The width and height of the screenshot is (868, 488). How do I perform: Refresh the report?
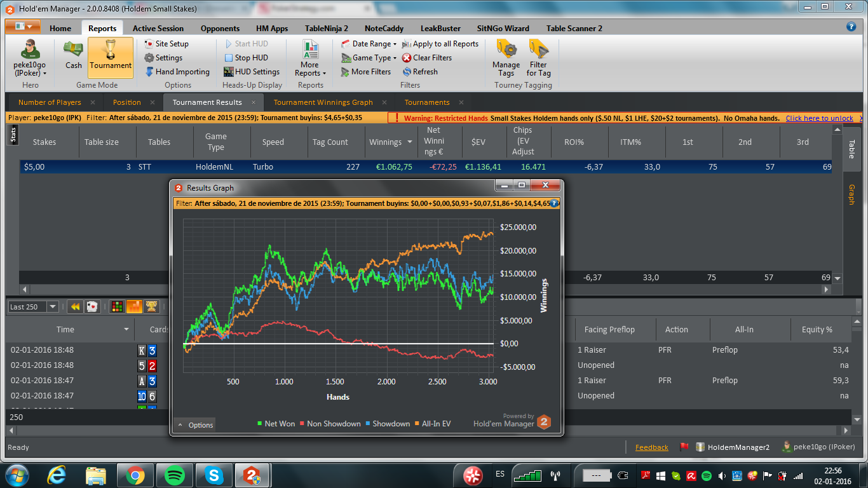click(x=420, y=72)
